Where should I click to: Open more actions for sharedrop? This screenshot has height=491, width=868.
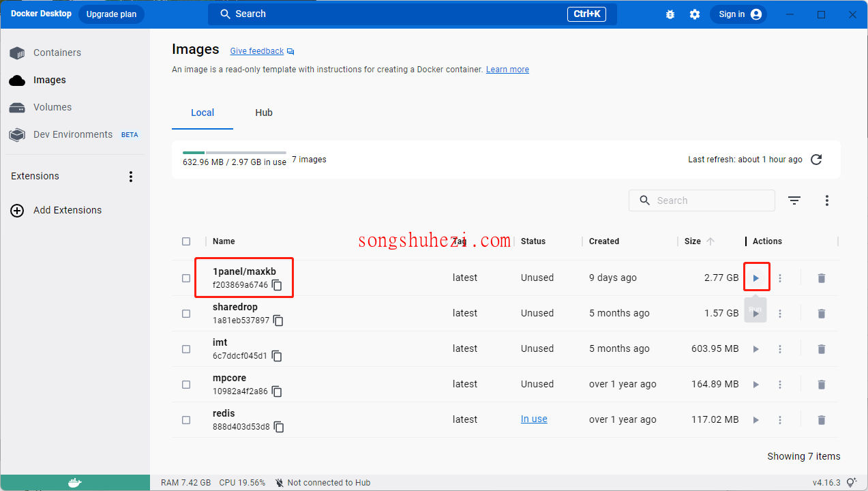[780, 314]
